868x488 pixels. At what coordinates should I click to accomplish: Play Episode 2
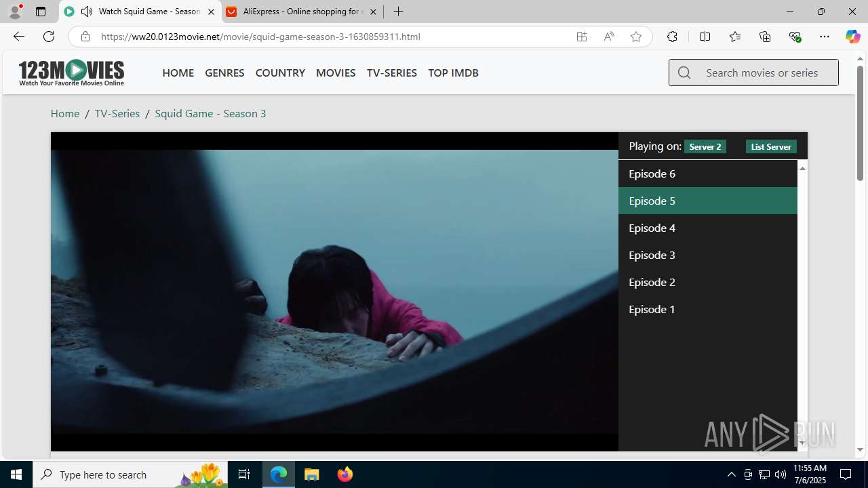[707, 282]
